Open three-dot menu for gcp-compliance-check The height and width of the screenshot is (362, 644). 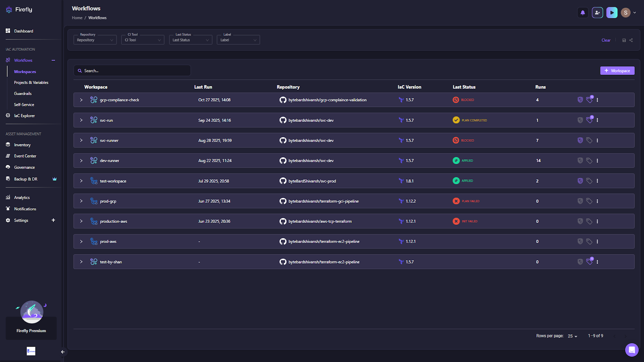coord(597,100)
